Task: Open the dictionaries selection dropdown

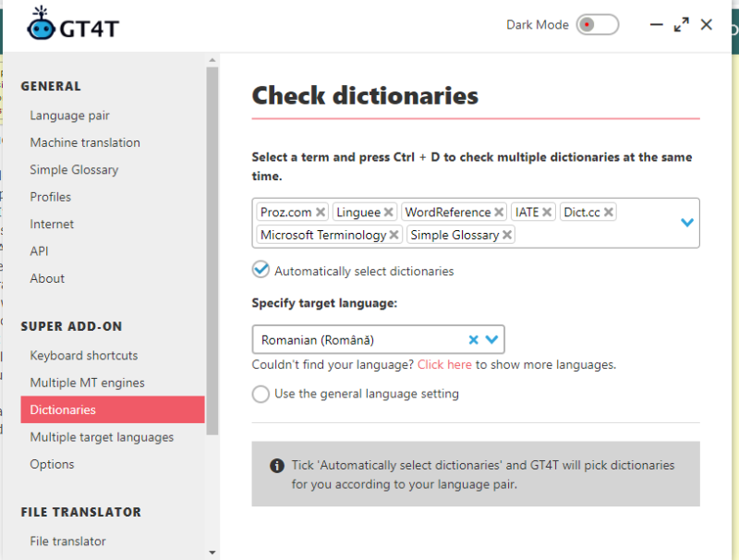Action: point(687,223)
